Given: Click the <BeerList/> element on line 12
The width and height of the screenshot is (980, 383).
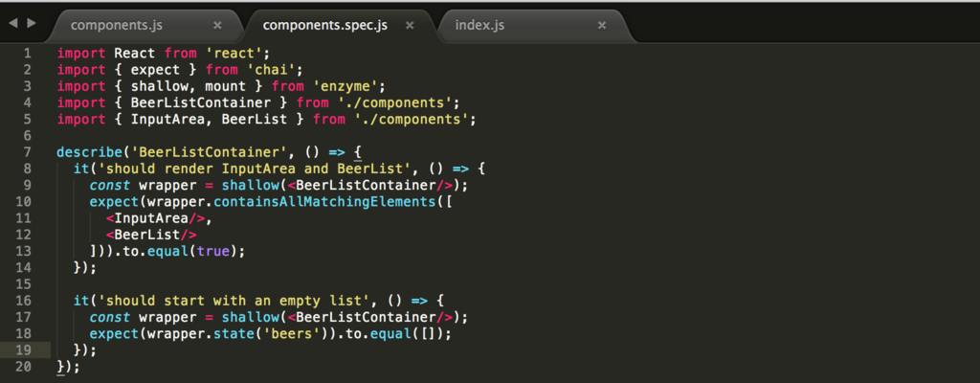Looking at the screenshot, I should click(152, 235).
